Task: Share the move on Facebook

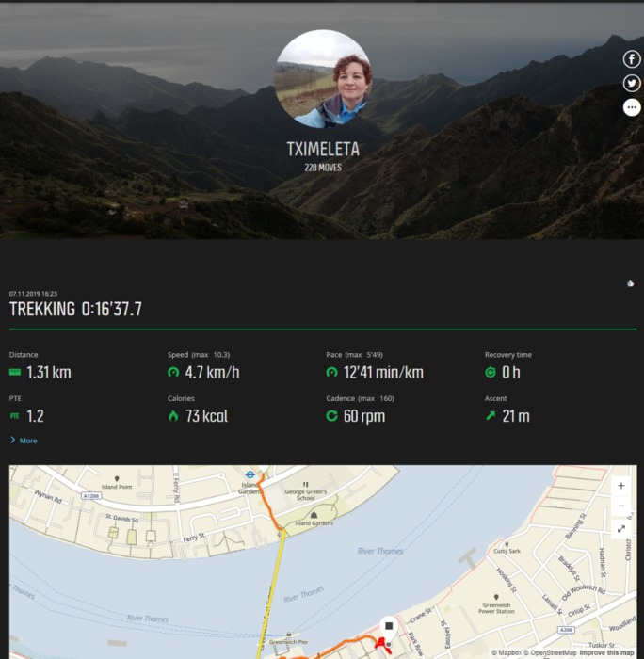Action: [x=632, y=59]
